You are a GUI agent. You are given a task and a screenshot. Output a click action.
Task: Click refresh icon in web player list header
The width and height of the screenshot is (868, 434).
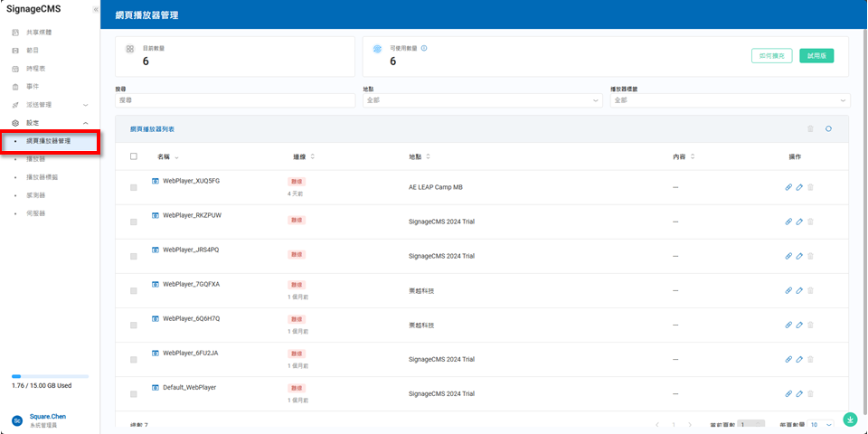pos(828,129)
